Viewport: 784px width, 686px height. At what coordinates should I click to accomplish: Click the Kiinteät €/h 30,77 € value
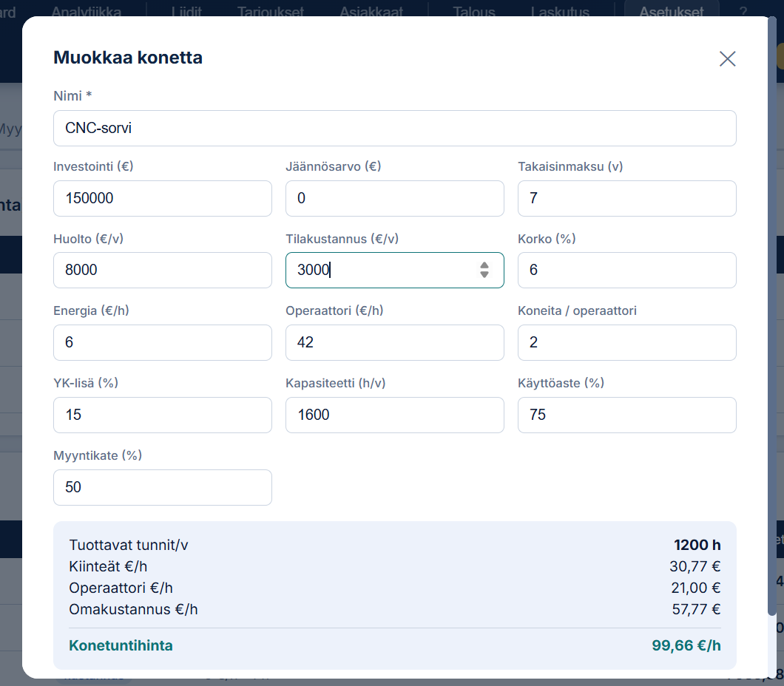pos(695,566)
